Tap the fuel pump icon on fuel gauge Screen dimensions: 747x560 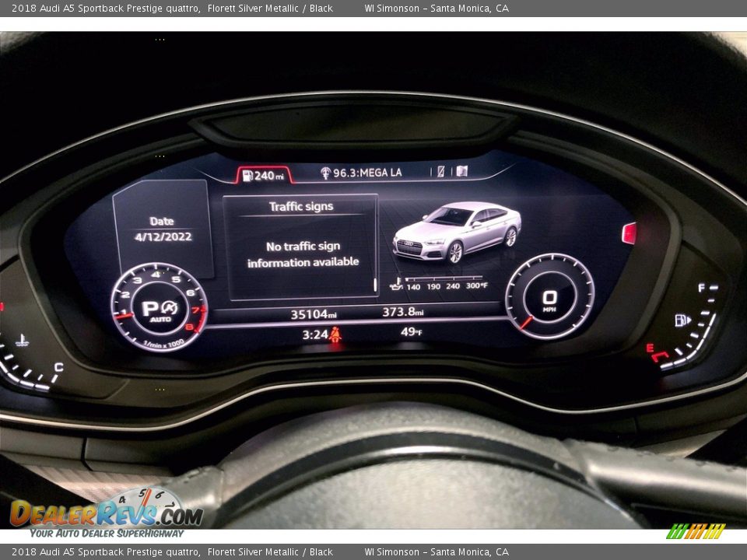(x=682, y=320)
